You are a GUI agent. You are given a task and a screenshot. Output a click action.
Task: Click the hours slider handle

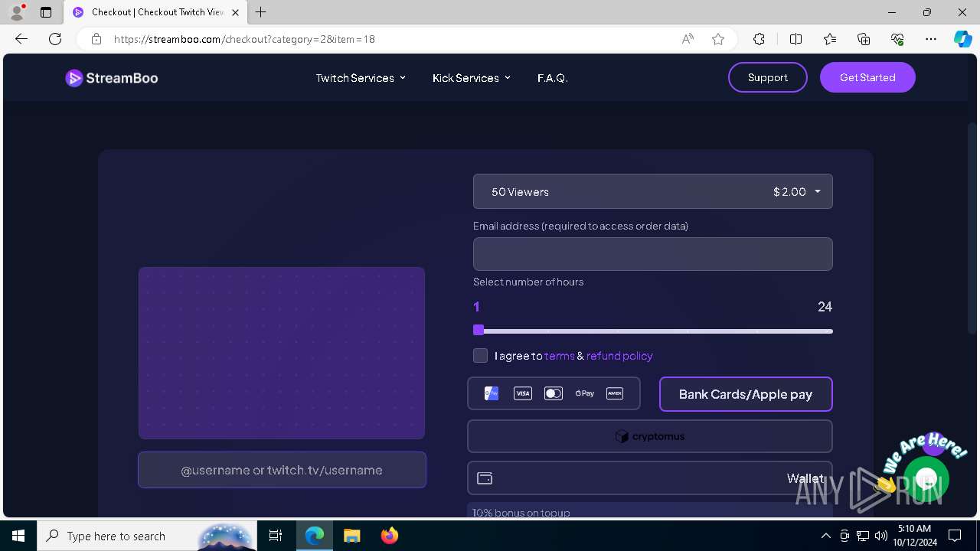coord(479,330)
